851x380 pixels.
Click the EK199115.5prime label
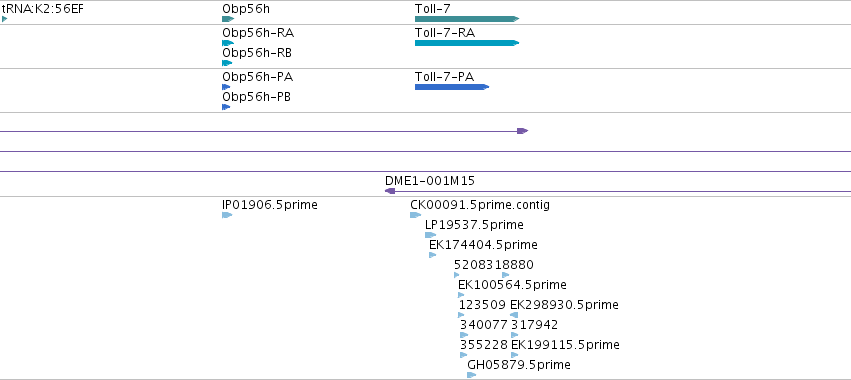(x=565, y=345)
